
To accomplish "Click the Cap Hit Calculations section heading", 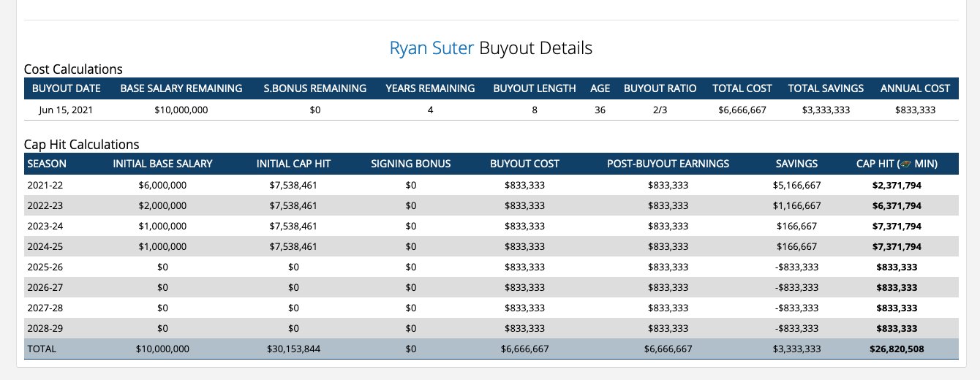I will point(81,145).
